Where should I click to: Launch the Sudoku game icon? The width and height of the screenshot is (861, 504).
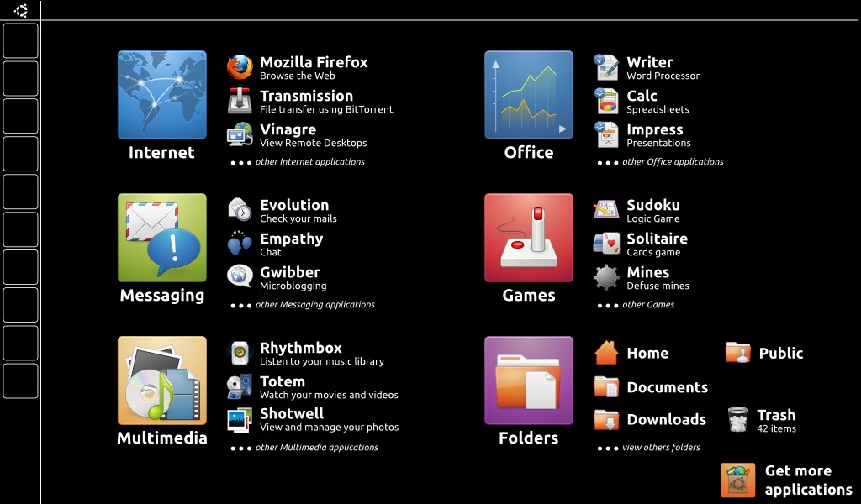[606, 210]
